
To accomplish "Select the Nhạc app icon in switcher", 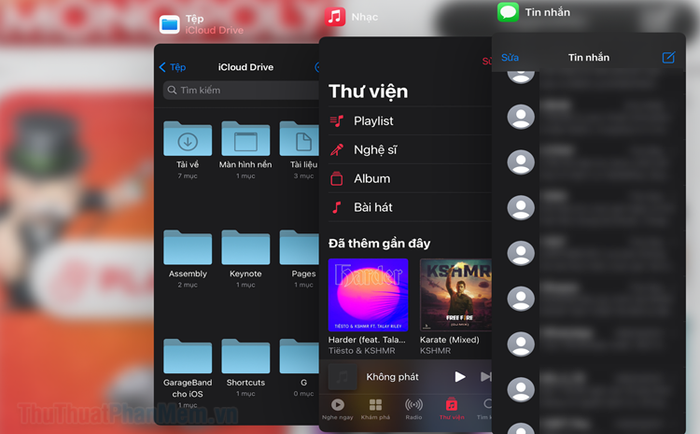I will tap(335, 17).
